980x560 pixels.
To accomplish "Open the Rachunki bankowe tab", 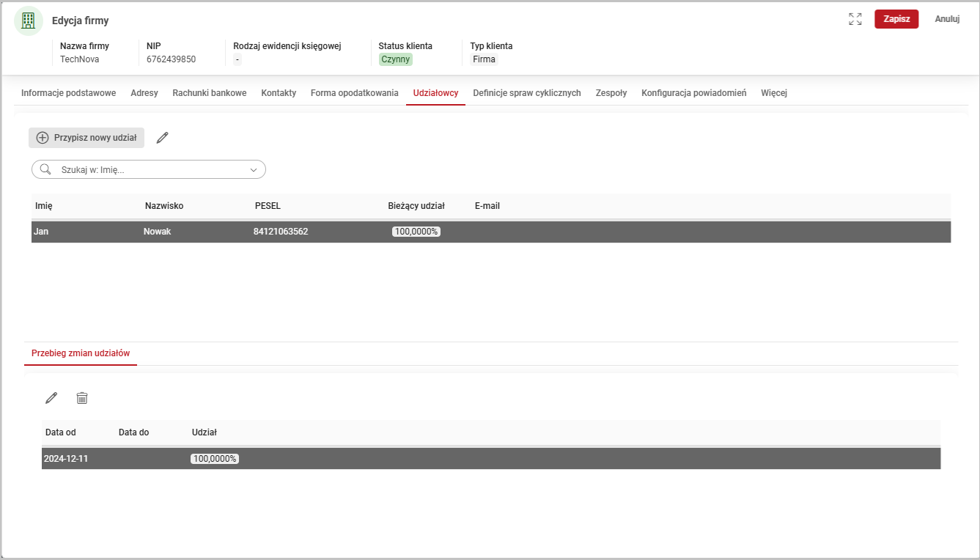I will [x=209, y=93].
